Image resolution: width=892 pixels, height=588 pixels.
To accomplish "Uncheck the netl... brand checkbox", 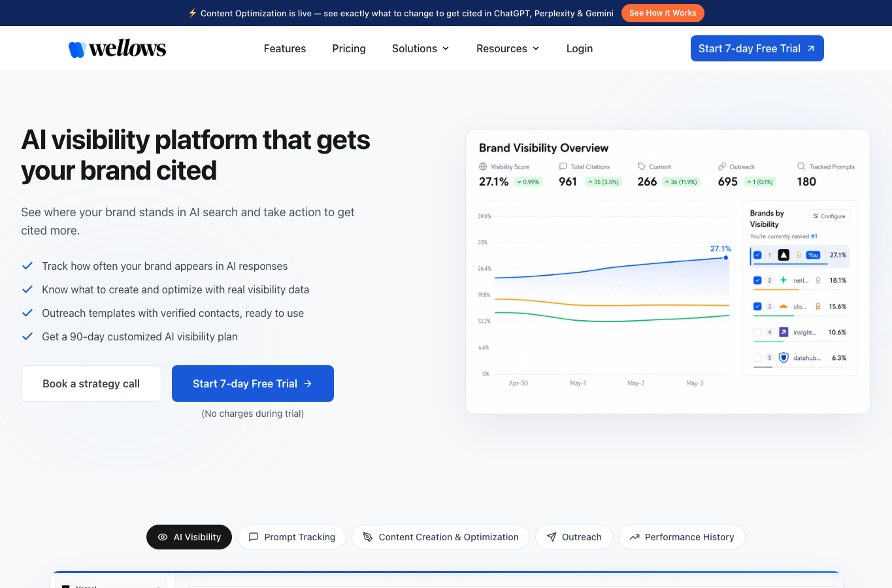I will point(757,280).
